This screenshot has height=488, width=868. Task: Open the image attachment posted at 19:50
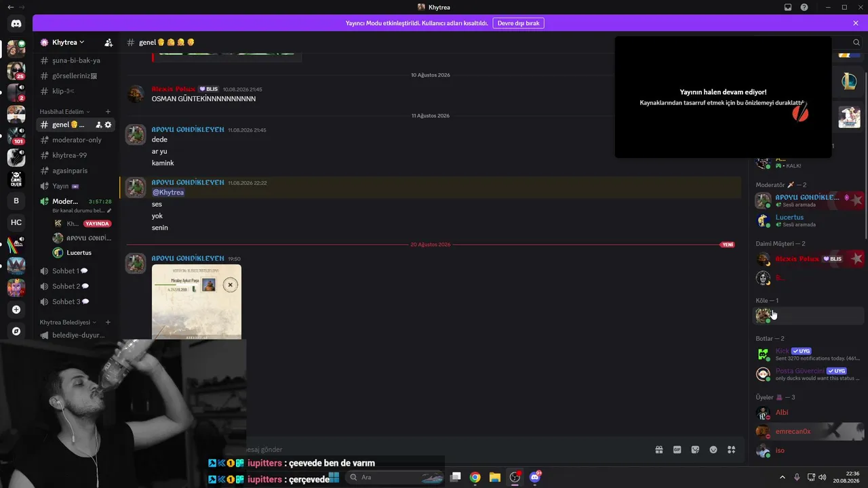pos(197,302)
